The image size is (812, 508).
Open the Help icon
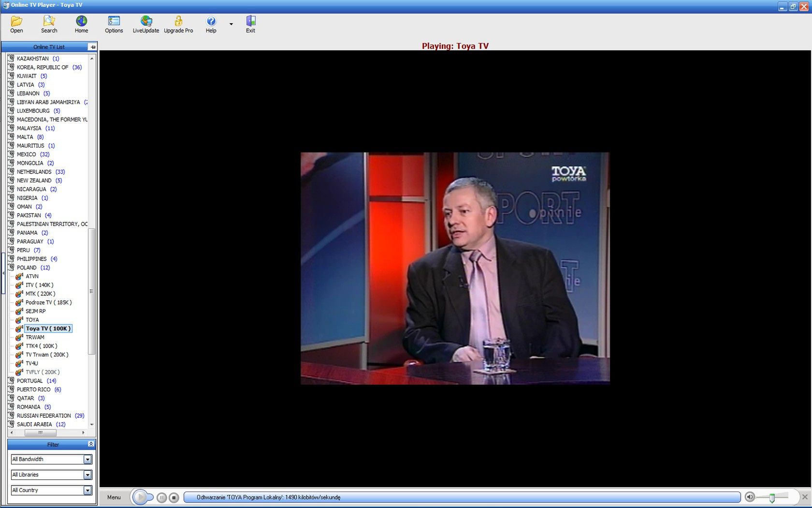pos(211,24)
